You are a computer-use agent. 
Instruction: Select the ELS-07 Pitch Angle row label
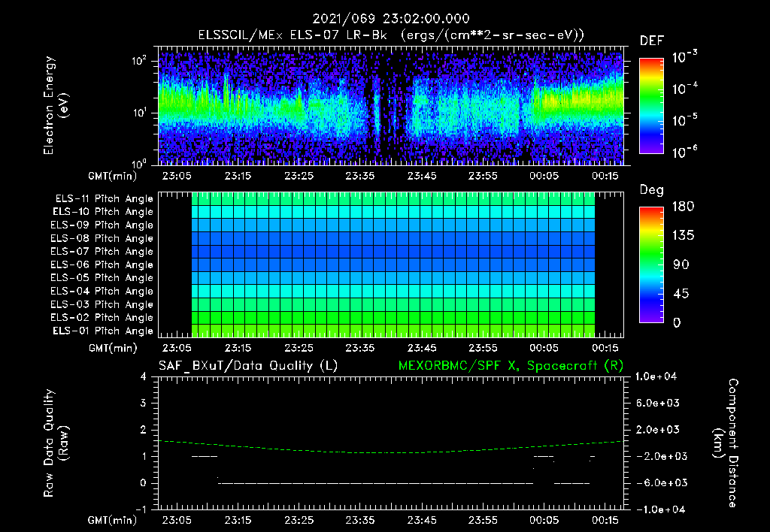(102, 251)
